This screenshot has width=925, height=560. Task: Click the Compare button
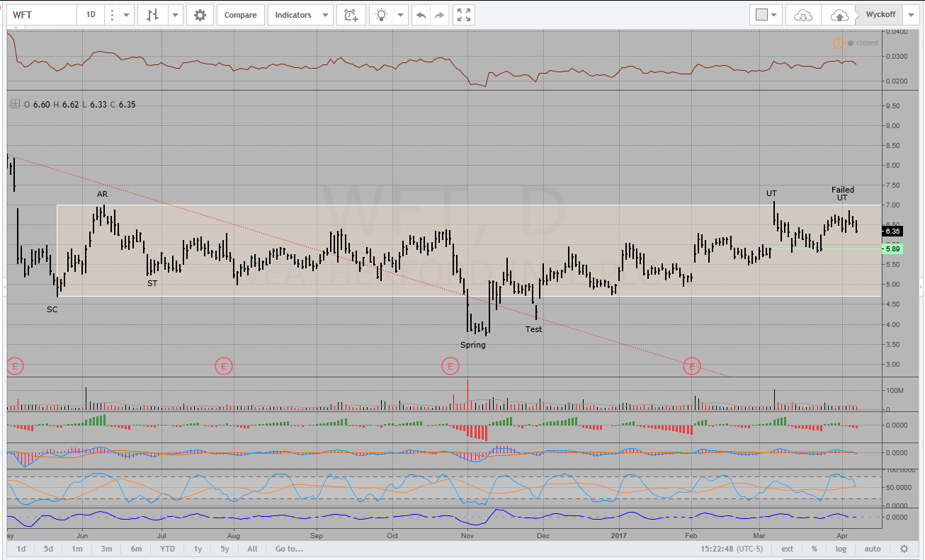tap(241, 15)
